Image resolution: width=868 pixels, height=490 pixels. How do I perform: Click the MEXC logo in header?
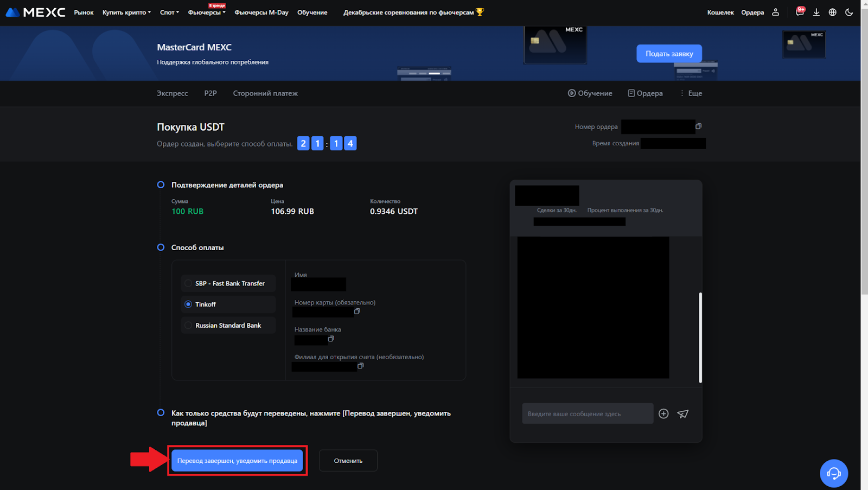(x=35, y=12)
